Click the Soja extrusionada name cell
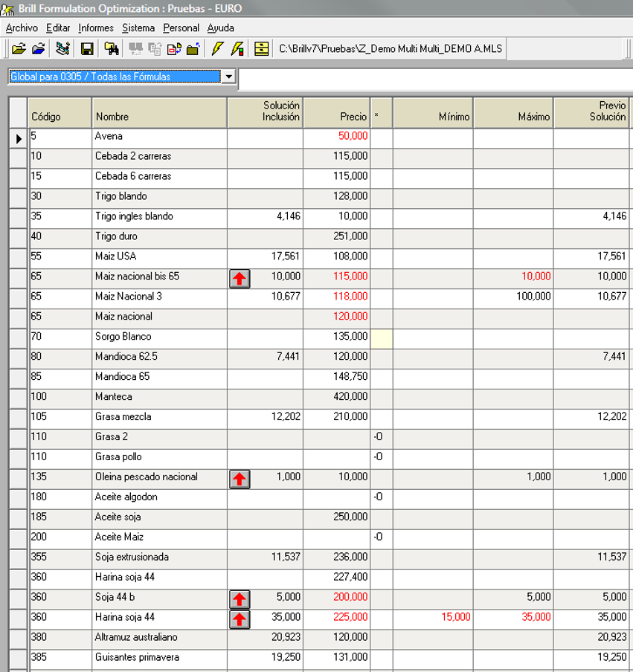 click(x=159, y=559)
